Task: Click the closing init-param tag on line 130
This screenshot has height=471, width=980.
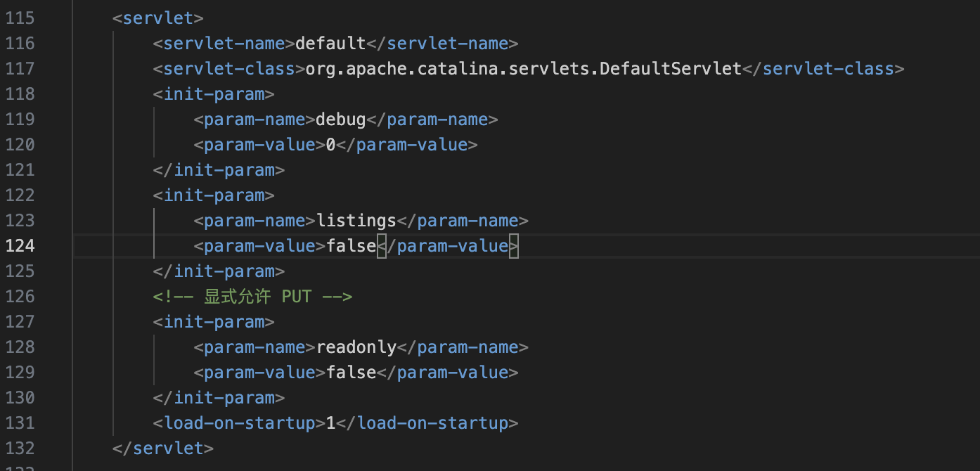Action: (x=219, y=398)
